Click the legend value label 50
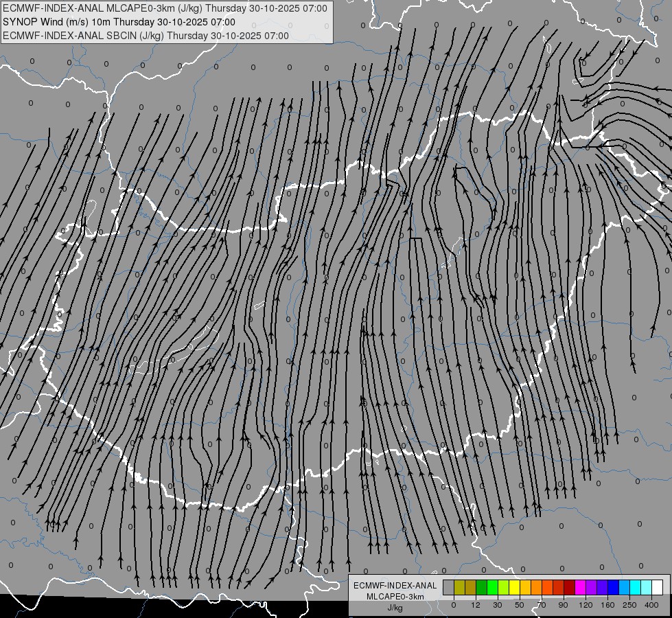 tap(520, 605)
